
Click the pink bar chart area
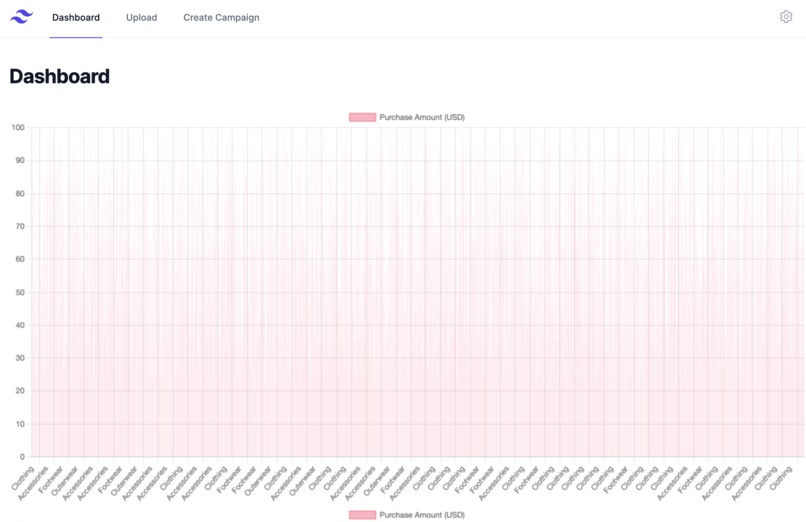417,292
